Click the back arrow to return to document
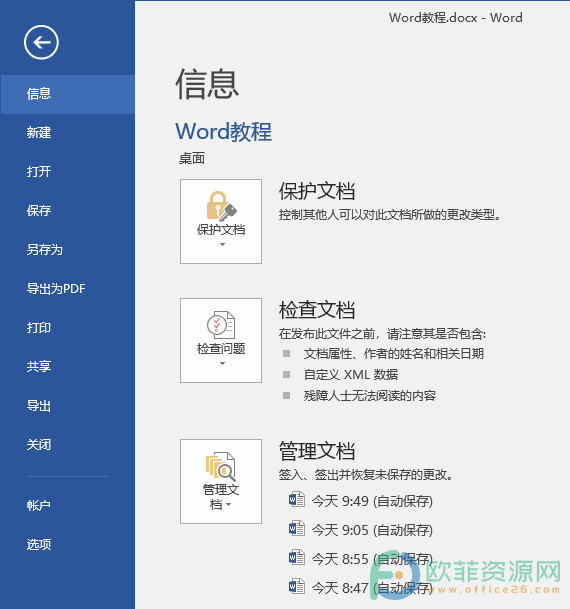Screen dimensions: 570x609 tap(41, 42)
